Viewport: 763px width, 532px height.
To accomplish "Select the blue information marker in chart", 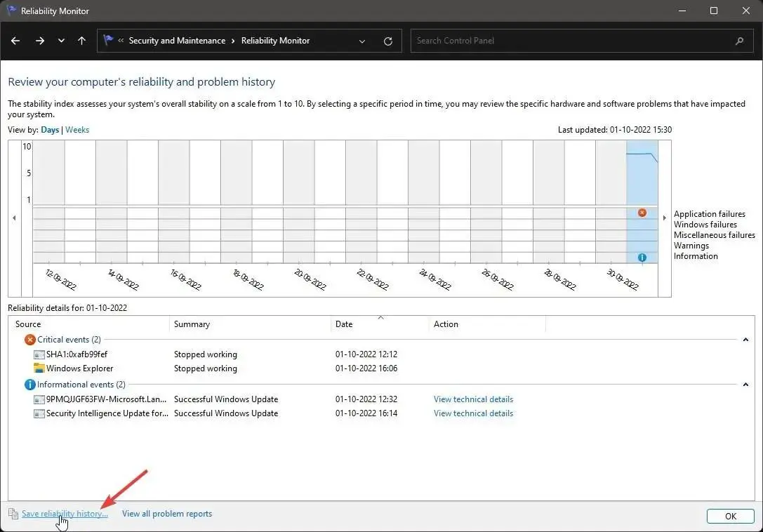I will (642, 258).
